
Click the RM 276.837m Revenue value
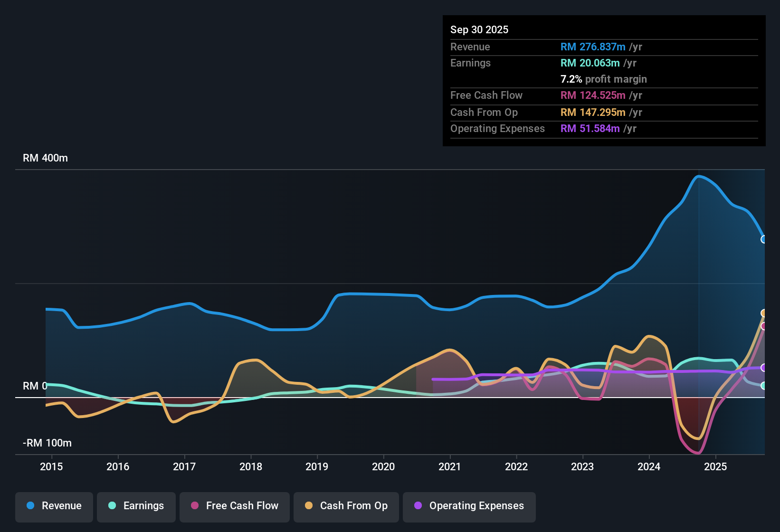coord(593,47)
